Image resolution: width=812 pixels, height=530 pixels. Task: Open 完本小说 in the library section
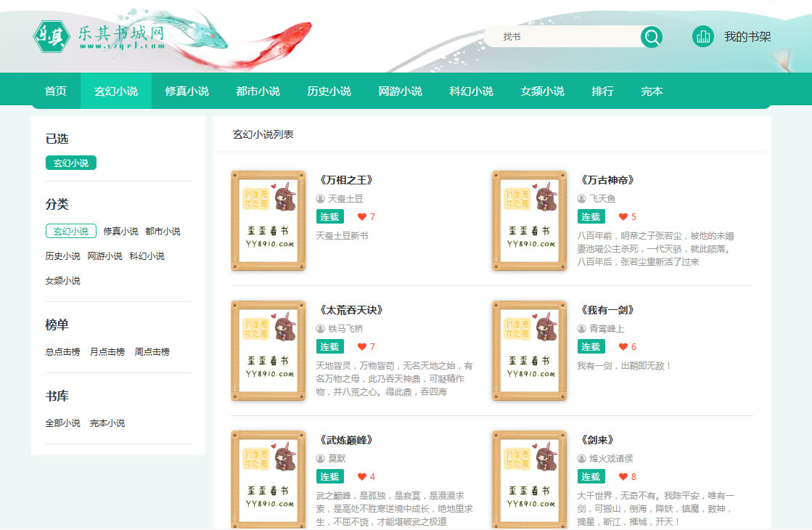tap(107, 423)
